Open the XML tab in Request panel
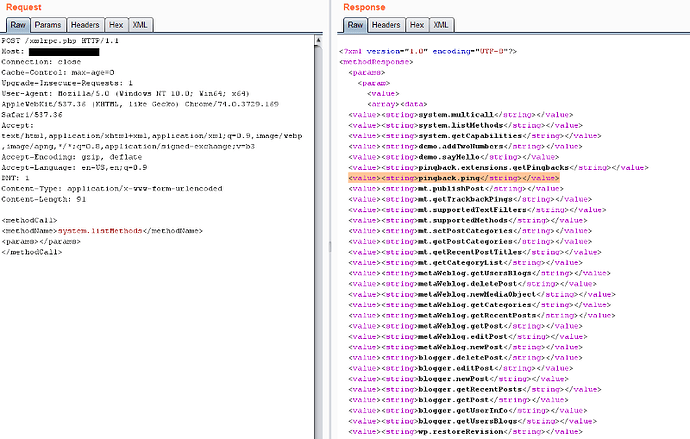Viewport: 690px width, 439px height. click(x=144, y=24)
